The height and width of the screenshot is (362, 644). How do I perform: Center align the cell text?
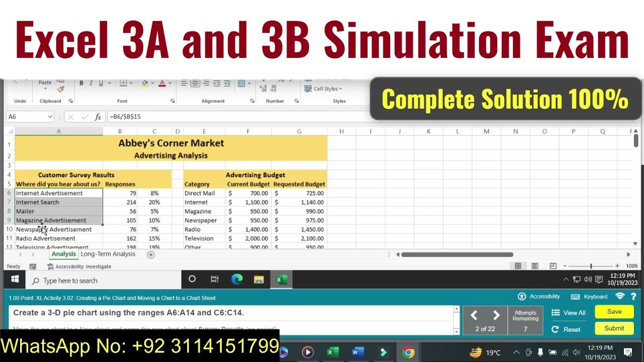tap(195, 83)
